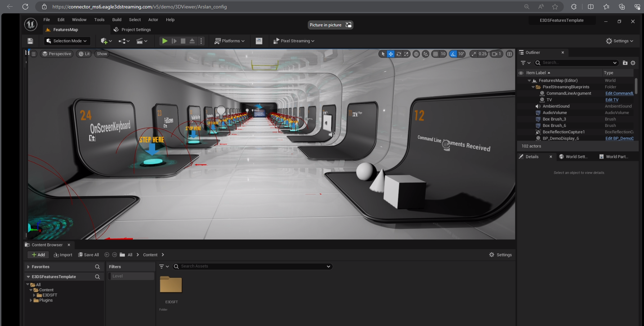Switch to the Project Settings tab
This screenshot has height=326, width=644.
tap(132, 30)
